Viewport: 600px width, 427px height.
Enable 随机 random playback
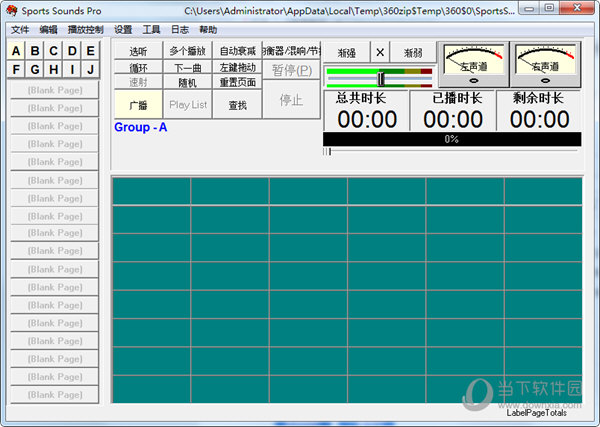click(x=187, y=83)
